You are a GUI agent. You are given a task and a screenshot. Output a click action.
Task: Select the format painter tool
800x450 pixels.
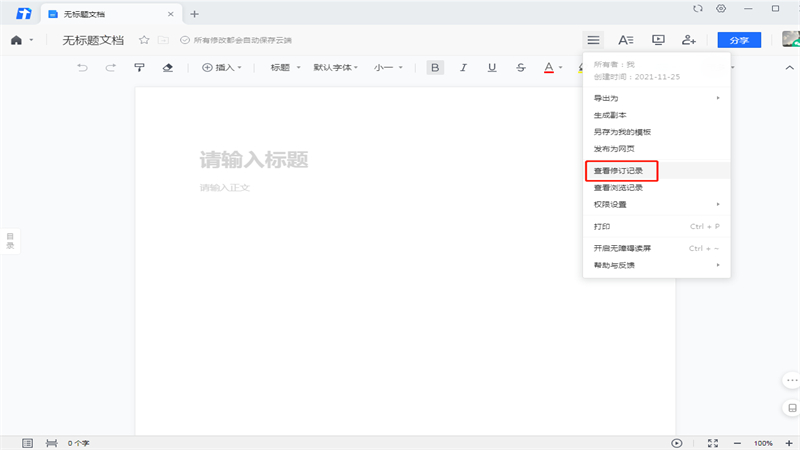click(139, 67)
